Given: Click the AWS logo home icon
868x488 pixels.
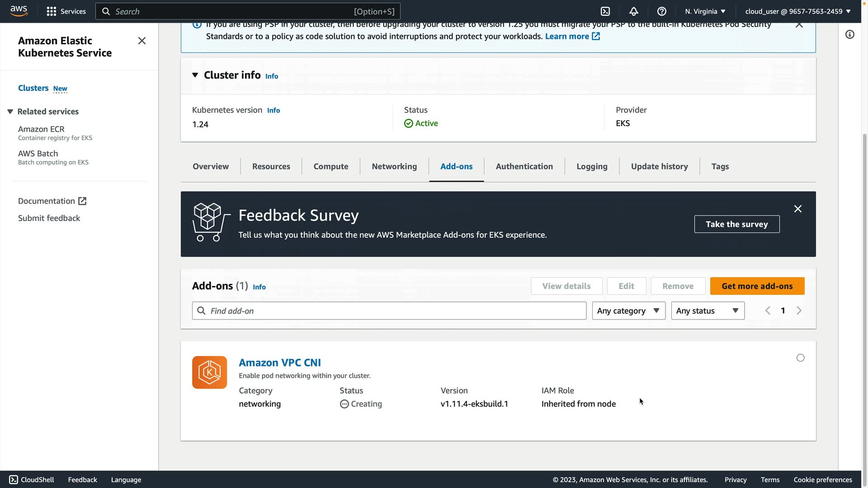Looking at the screenshot, I should [x=19, y=11].
